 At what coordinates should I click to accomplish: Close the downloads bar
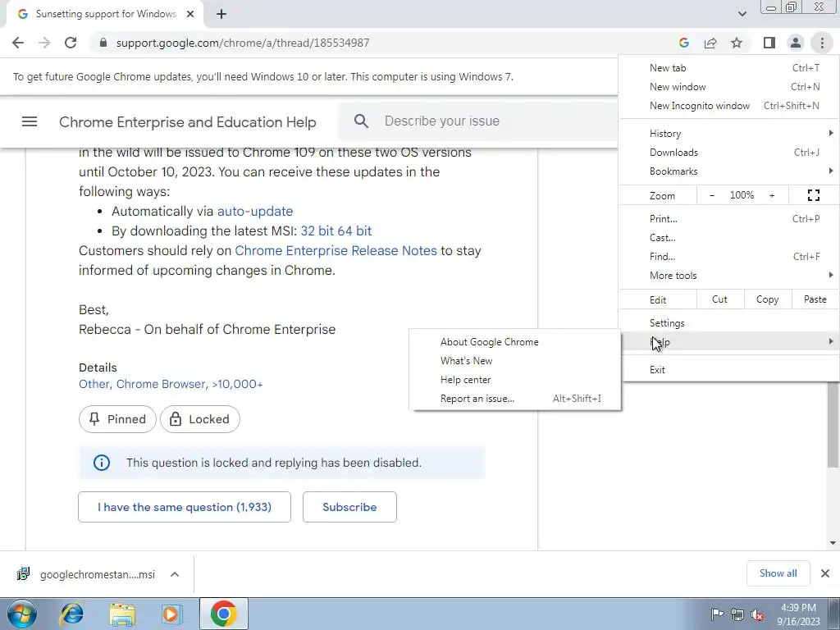(825, 573)
